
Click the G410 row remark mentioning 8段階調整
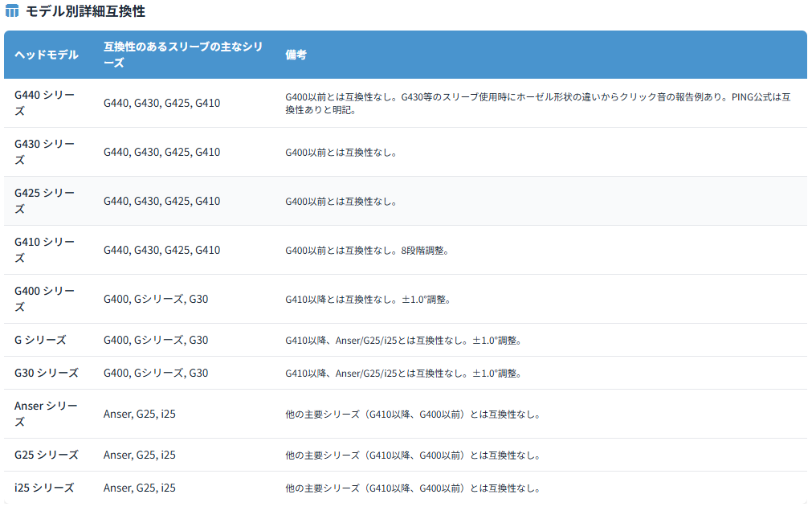[366, 251]
